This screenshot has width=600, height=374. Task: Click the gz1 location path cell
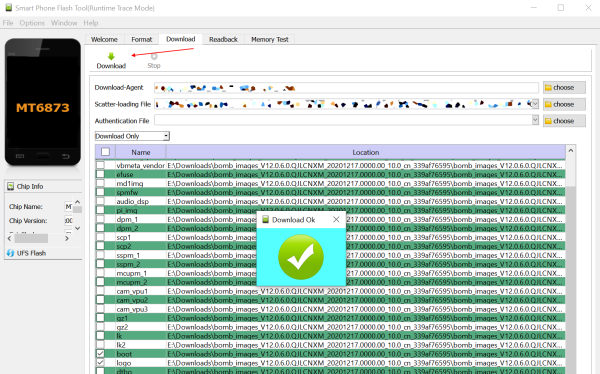(x=365, y=318)
